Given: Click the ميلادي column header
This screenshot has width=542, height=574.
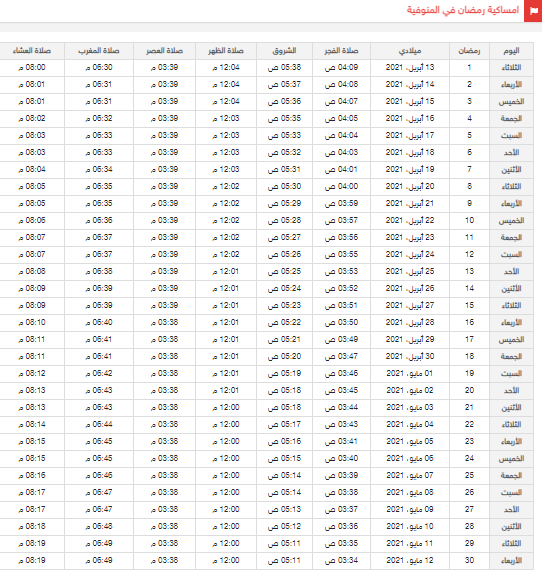Looking at the screenshot, I should tap(410, 51).
